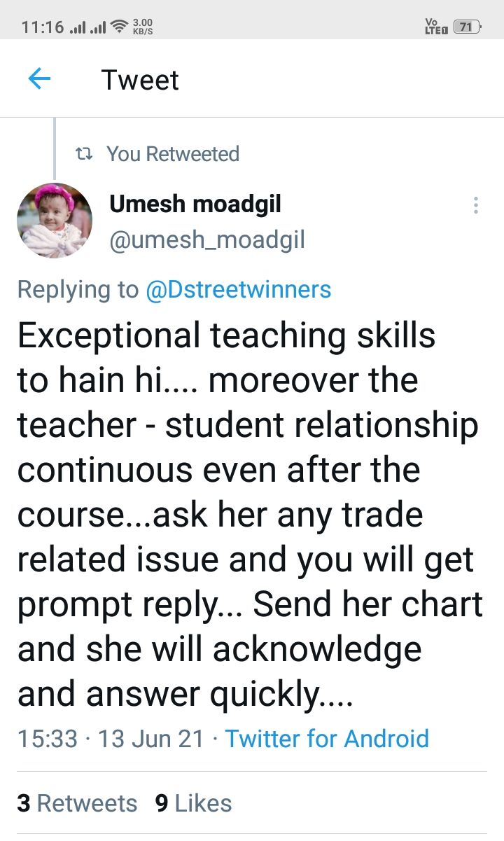Image resolution: width=504 pixels, height=841 pixels.
Task: Tap the battery indicator showing 71
Action: pos(468,27)
